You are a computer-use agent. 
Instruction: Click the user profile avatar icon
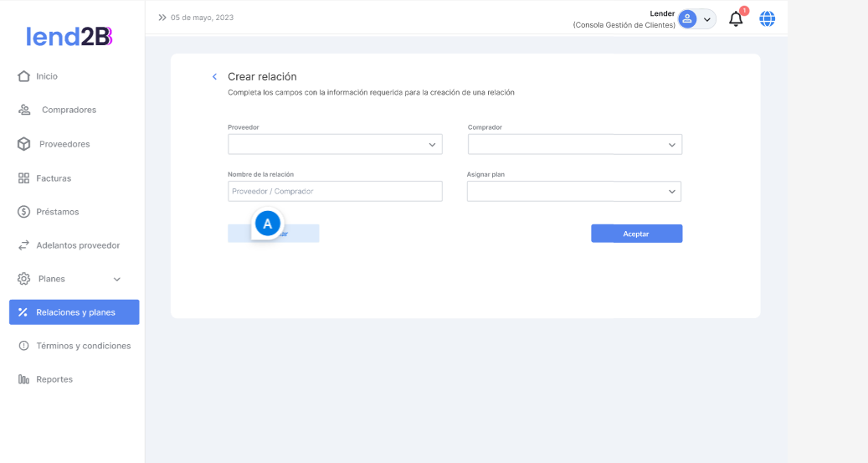[x=687, y=19]
